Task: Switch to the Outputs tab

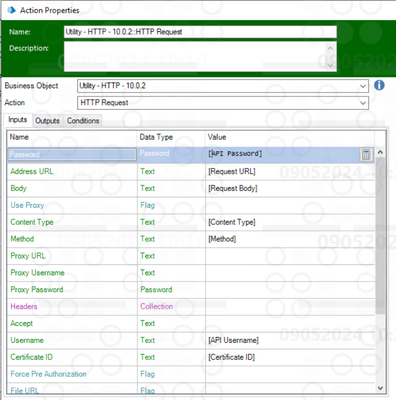Action: click(47, 121)
